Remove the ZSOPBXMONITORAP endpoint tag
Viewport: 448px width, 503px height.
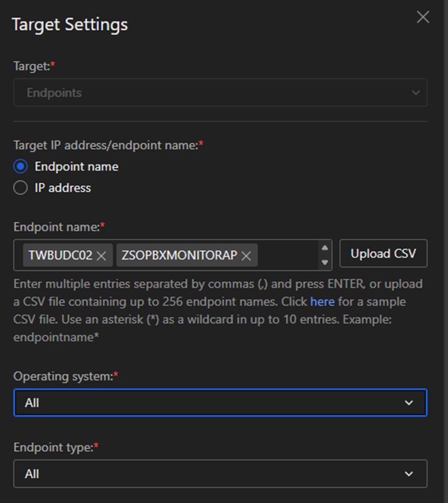(x=246, y=256)
